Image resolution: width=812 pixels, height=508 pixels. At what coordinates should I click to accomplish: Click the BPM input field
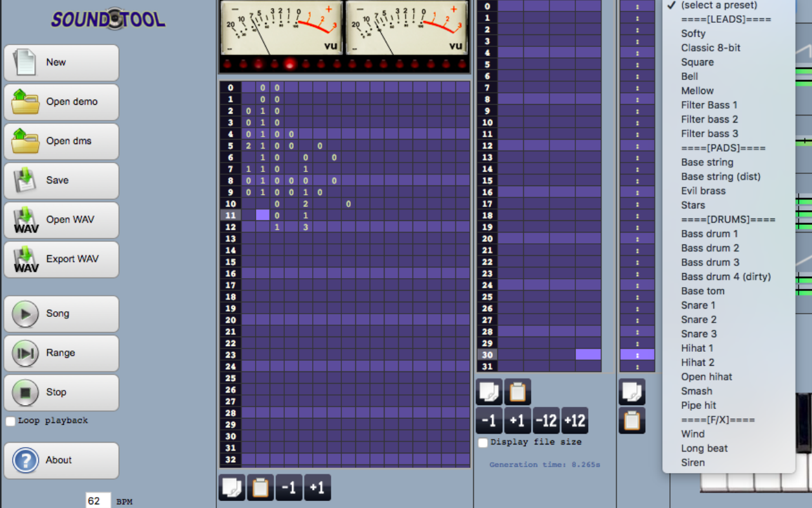click(x=97, y=501)
